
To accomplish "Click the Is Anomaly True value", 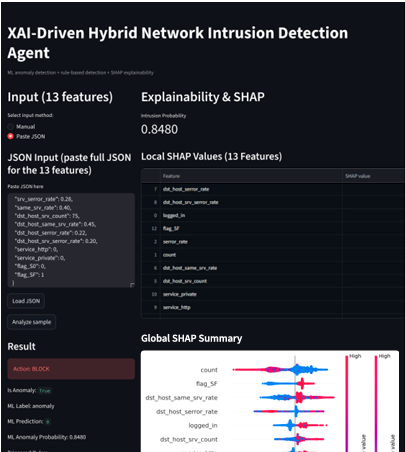I will pos(45,391).
